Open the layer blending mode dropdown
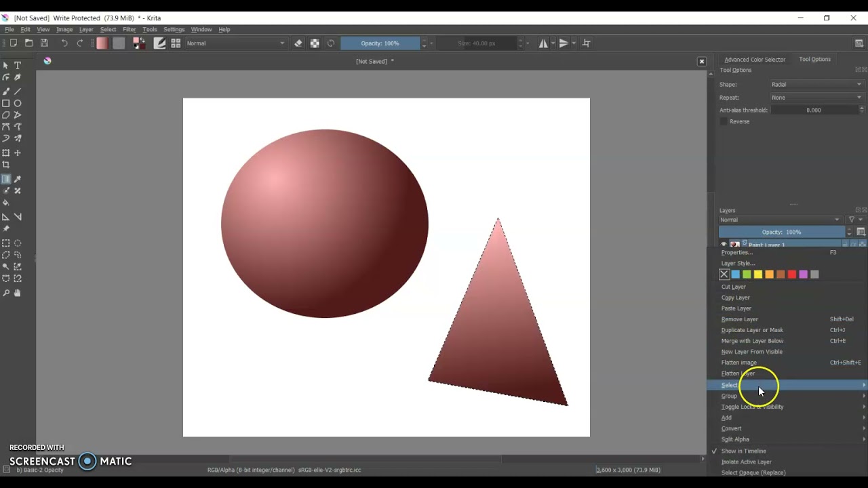Screen dimensions: 868x488 780,220
